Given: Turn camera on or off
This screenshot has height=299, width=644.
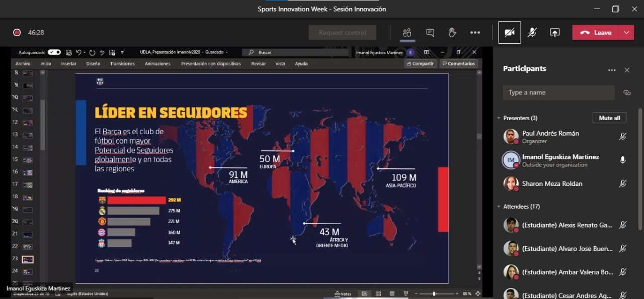Looking at the screenshot, I should [x=509, y=33].
